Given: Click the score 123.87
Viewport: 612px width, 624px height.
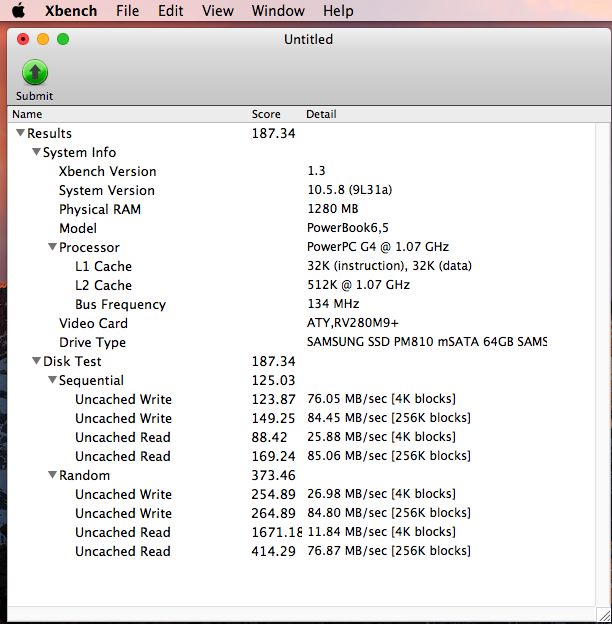Looking at the screenshot, I should (x=273, y=400).
